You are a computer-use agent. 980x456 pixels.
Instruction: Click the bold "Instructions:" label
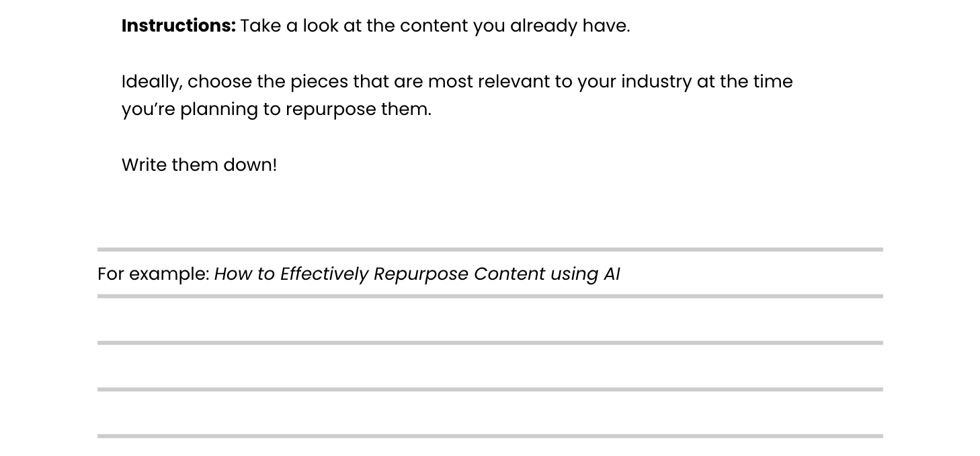pyautogui.click(x=178, y=26)
